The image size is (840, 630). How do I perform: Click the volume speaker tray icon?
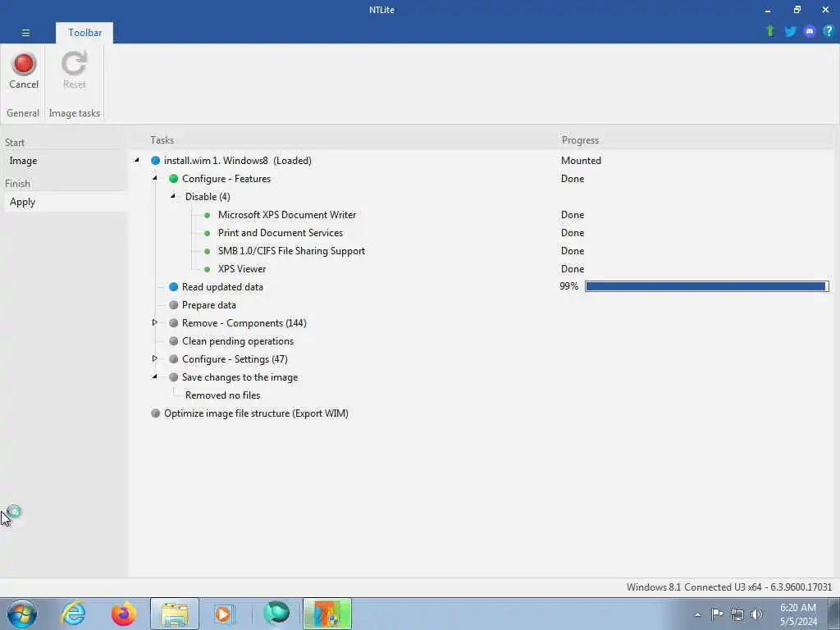point(756,614)
